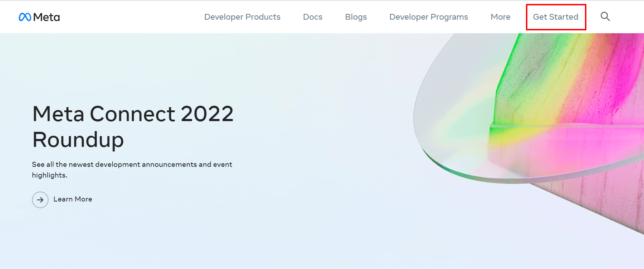Click the circled arrow icon beside Learn More
This screenshot has width=644, height=269.
click(40, 200)
